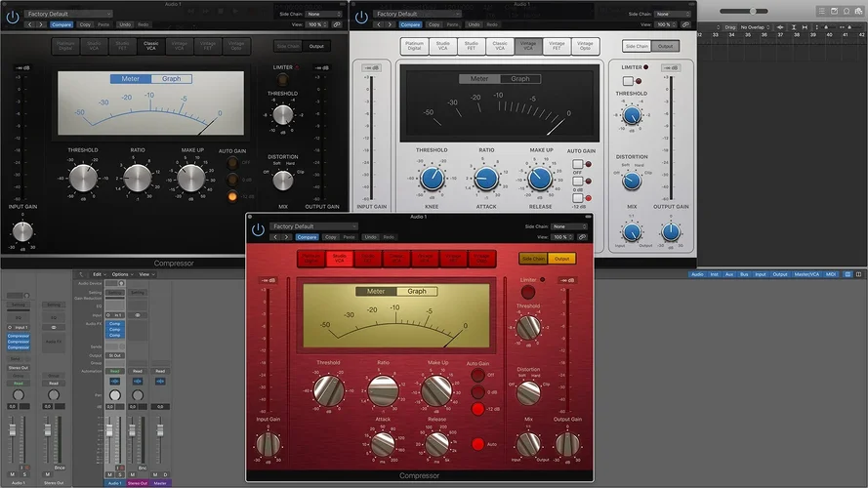The width and height of the screenshot is (868, 488).
Task: Click the power icon of the white compressor
Action: [362, 17]
